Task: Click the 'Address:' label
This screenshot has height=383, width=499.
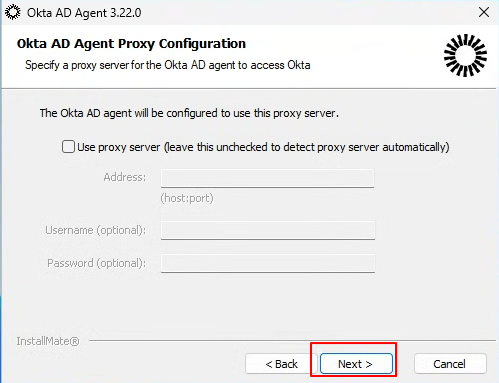Action: (125, 177)
